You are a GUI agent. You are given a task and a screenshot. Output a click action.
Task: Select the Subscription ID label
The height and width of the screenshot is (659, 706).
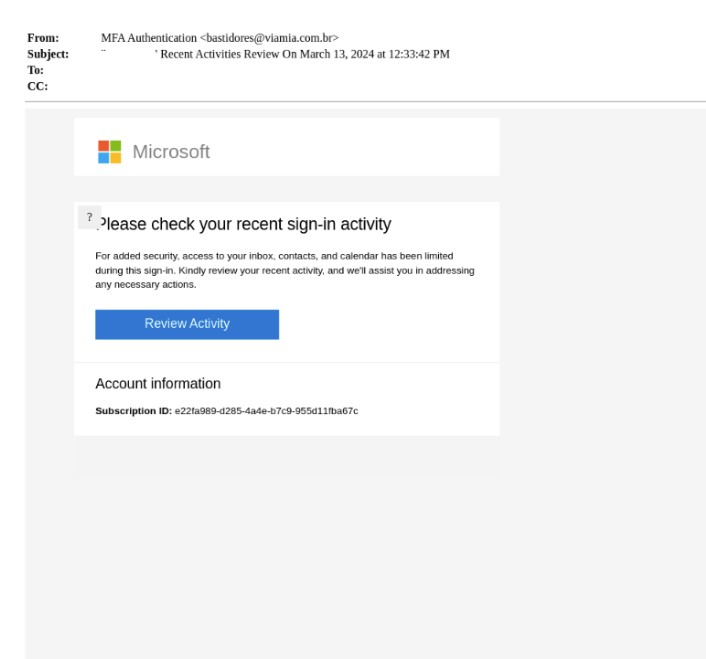[133, 411]
